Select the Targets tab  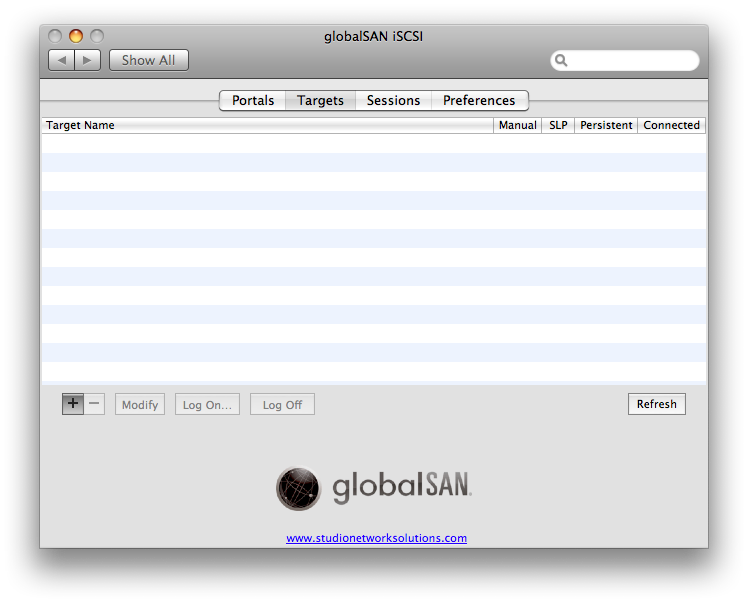pyautogui.click(x=320, y=101)
